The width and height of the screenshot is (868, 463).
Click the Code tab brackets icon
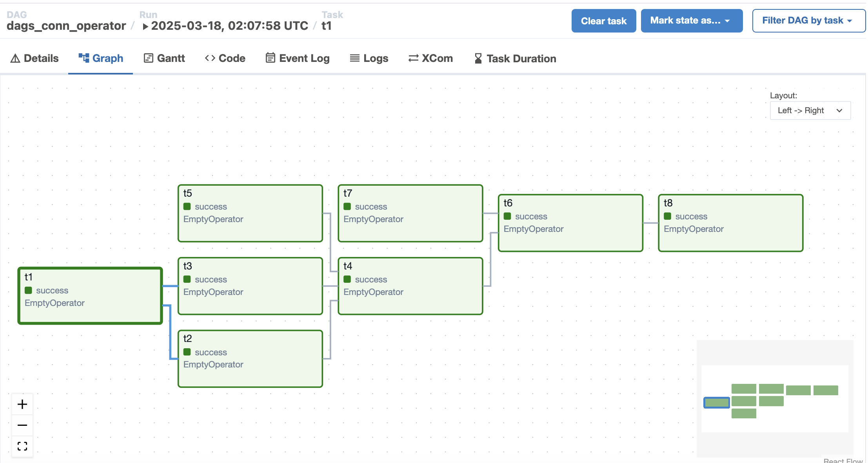tap(210, 58)
